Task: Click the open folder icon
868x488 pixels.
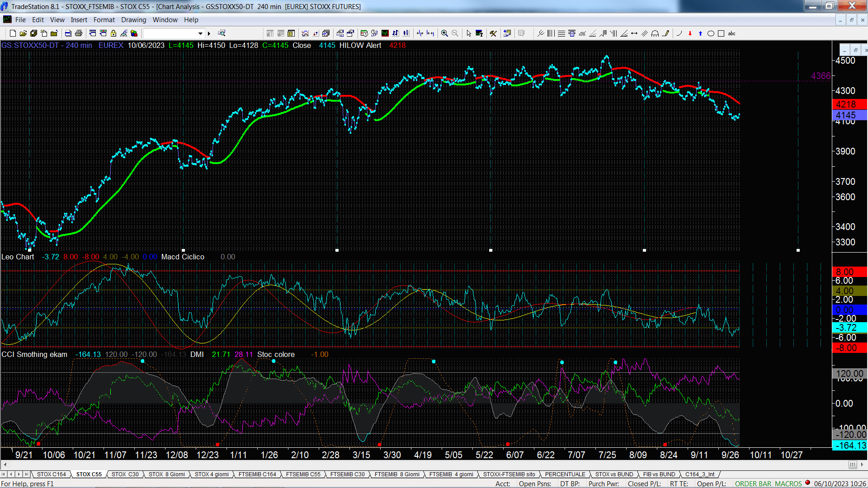Action: (23, 33)
